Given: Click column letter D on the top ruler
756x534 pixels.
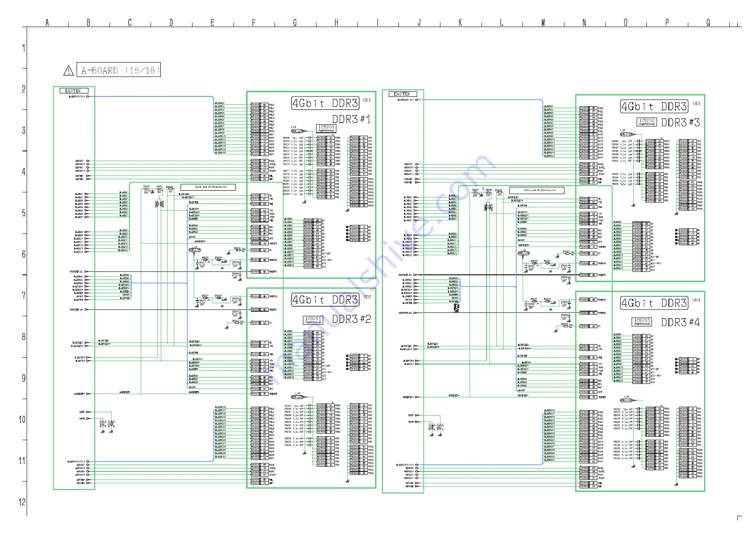Looking at the screenshot, I should (x=171, y=22).
